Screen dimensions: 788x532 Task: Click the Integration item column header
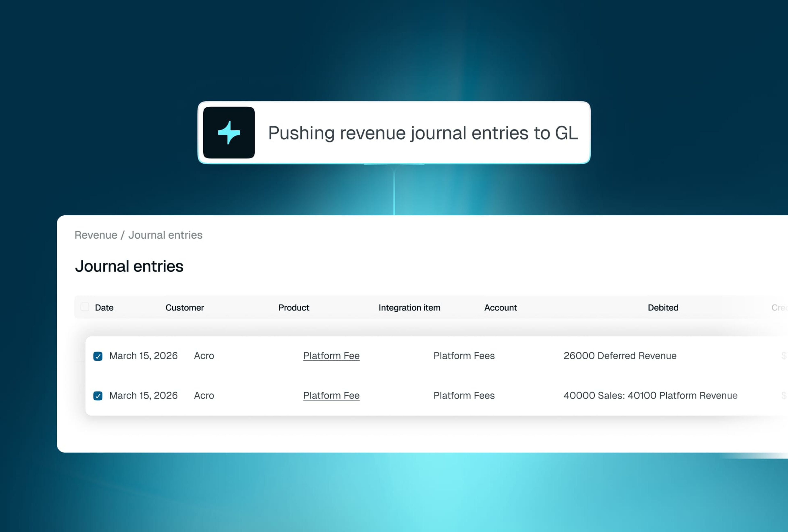pos(409,308)
